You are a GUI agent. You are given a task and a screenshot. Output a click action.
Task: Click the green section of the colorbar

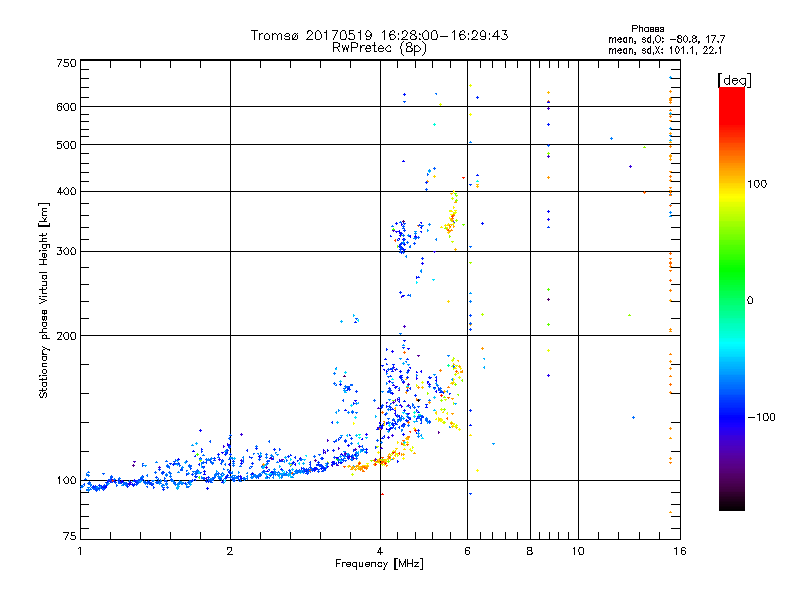(732, 270)
